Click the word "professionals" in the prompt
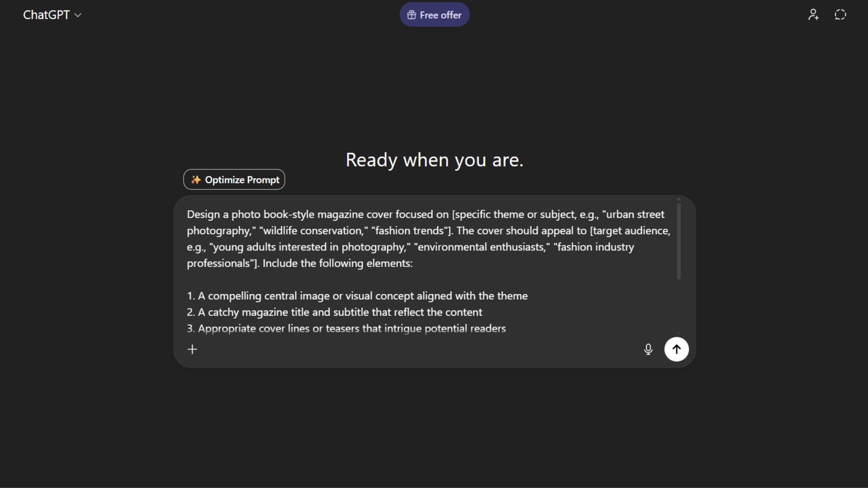The width and height of the screenshot is (868, 488). pos(218,263)
